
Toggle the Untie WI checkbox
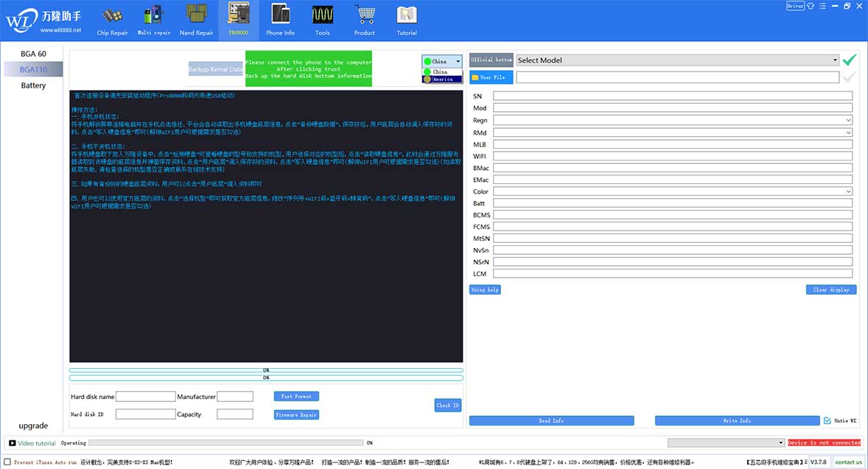(827, 421)
